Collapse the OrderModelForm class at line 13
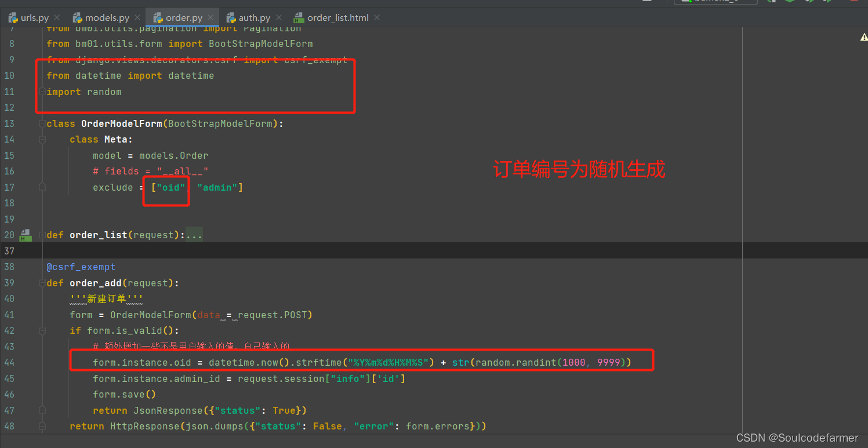The image size is (868, 448). point(42,123)
